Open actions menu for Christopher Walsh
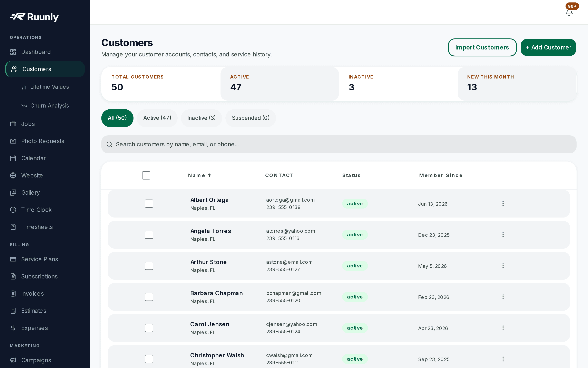588x368 pixels. pyautogui.click(x=503, y=359)
